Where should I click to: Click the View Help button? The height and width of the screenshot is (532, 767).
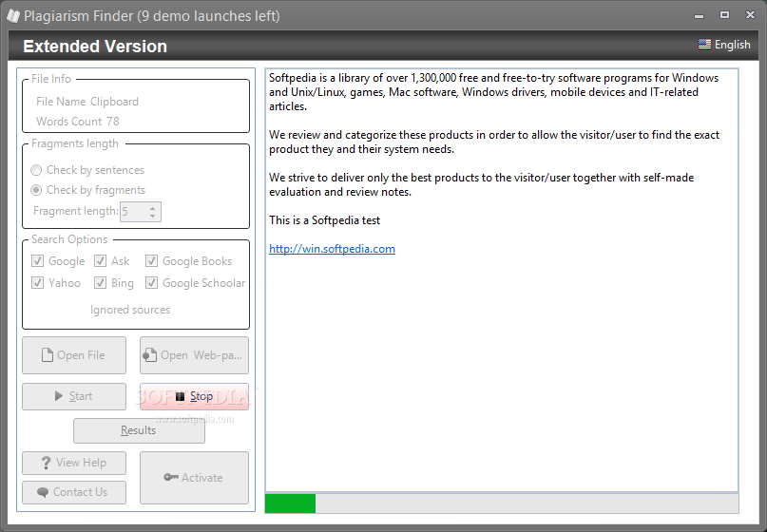(74, 463)
